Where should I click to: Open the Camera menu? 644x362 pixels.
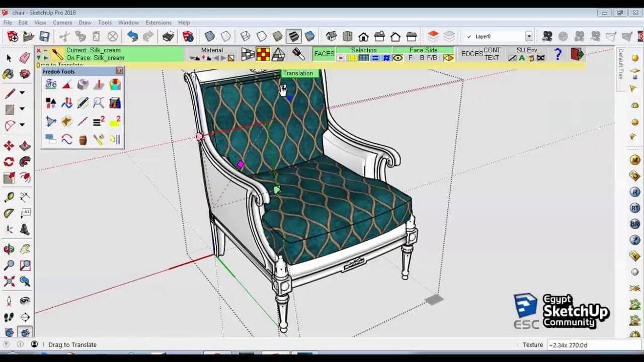pyautogui.click(x=62, y=22)
